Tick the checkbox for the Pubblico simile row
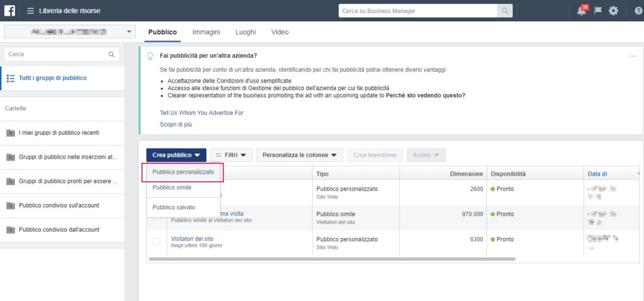 pos(157,216)
